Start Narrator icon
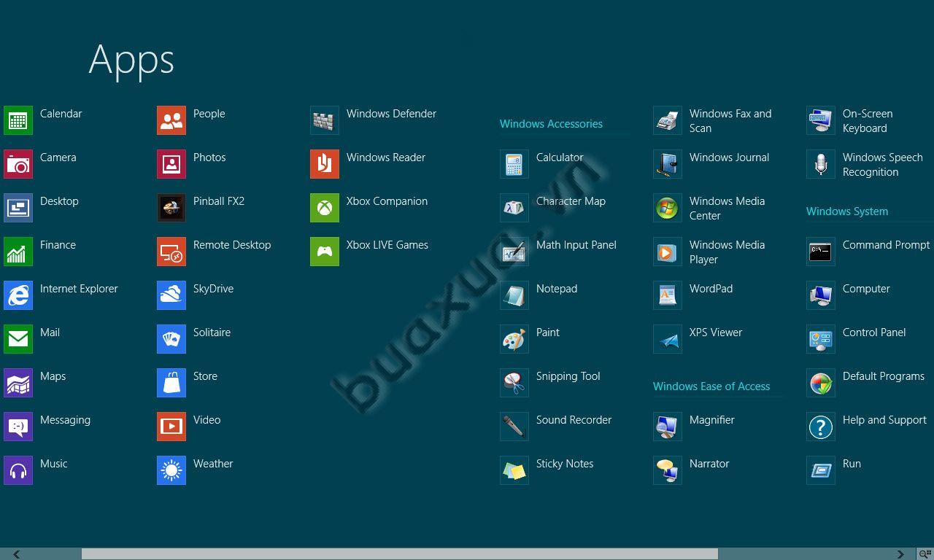This screenshot has height=560, width=934. click(x=668, y=470)
